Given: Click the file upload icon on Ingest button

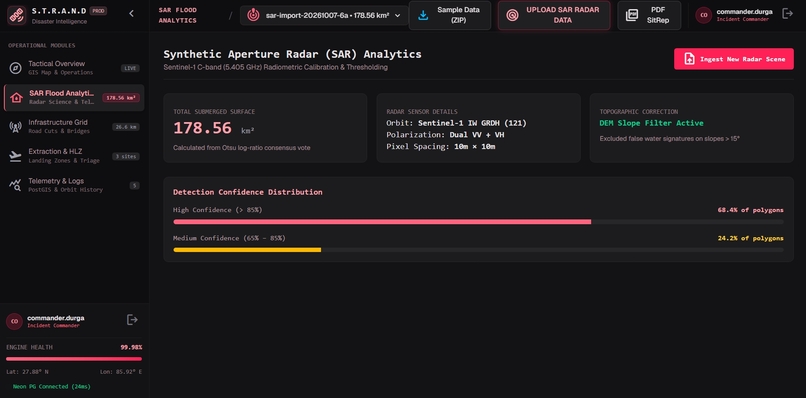Looking at the screenshot, I should pos(689,59).
